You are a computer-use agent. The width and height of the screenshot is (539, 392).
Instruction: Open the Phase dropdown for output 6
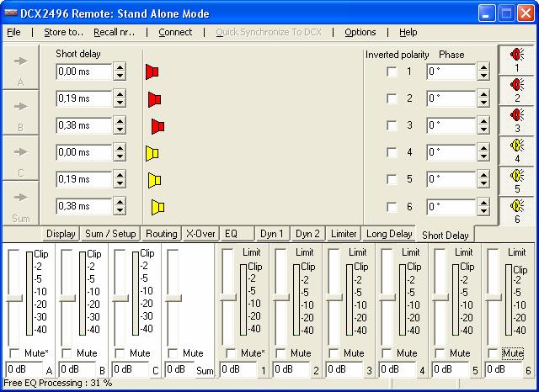click(x=483, y=207)
